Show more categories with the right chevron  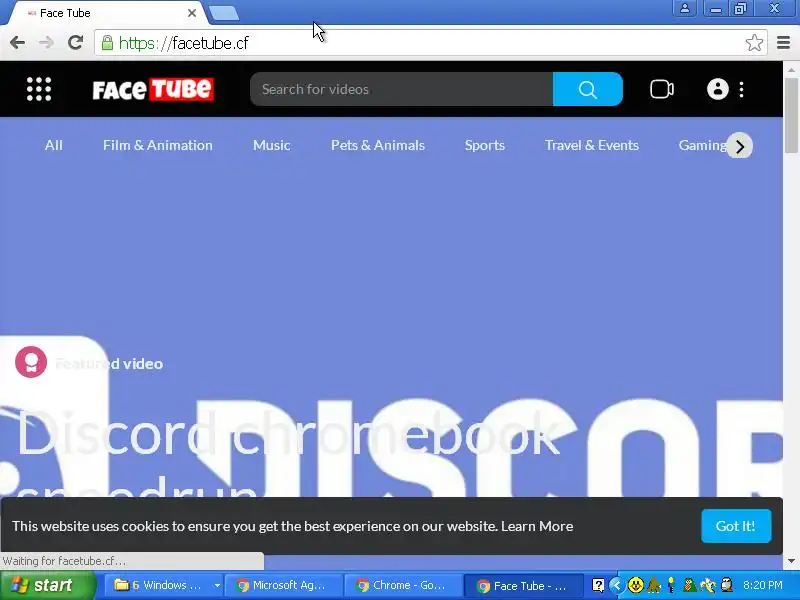[x=739, y=146]
